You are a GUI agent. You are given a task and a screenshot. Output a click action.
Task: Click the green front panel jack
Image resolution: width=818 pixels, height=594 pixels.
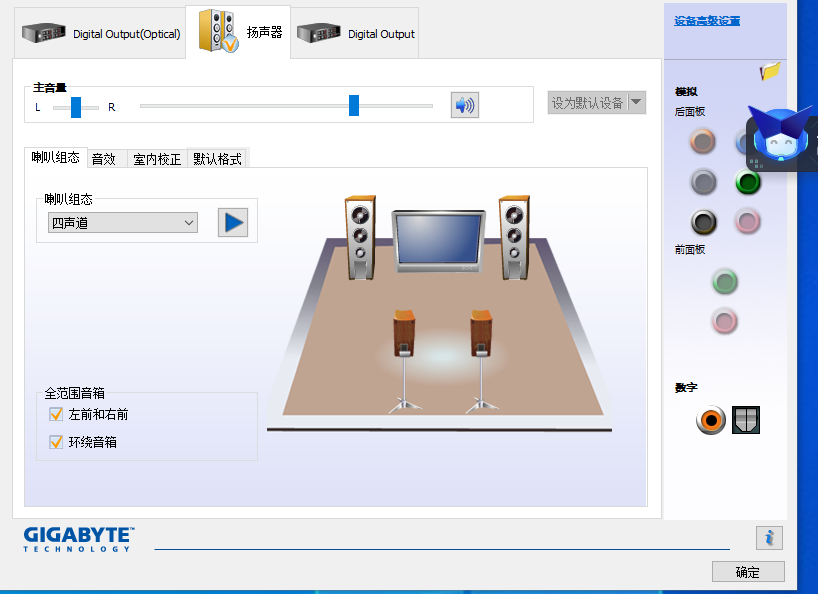[x=725, y=282]
